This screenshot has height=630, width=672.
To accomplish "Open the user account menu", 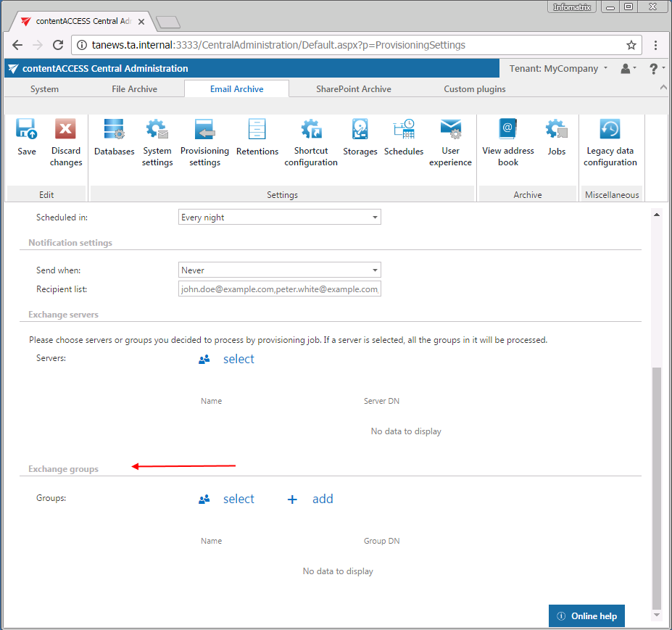I will [x=628, y=69].
